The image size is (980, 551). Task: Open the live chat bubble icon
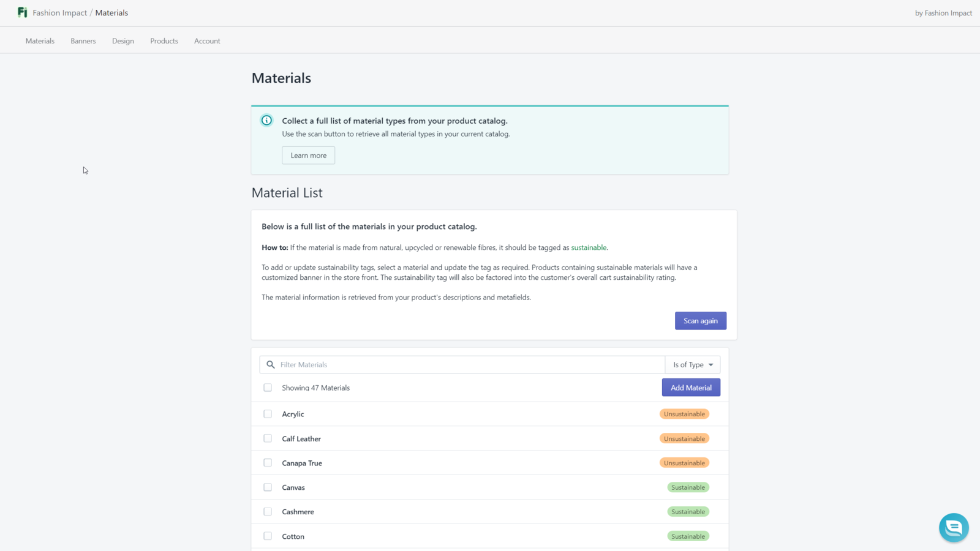pos(954,527)
